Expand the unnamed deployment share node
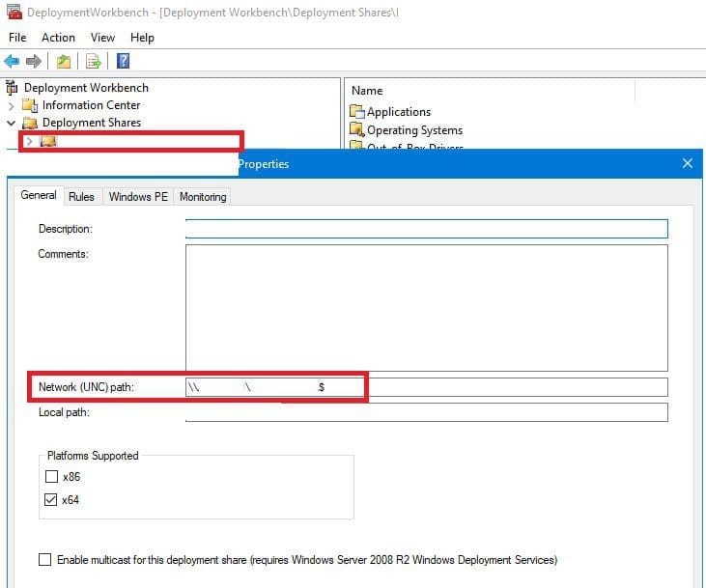 pyautogui.click(x=29, y=141)
